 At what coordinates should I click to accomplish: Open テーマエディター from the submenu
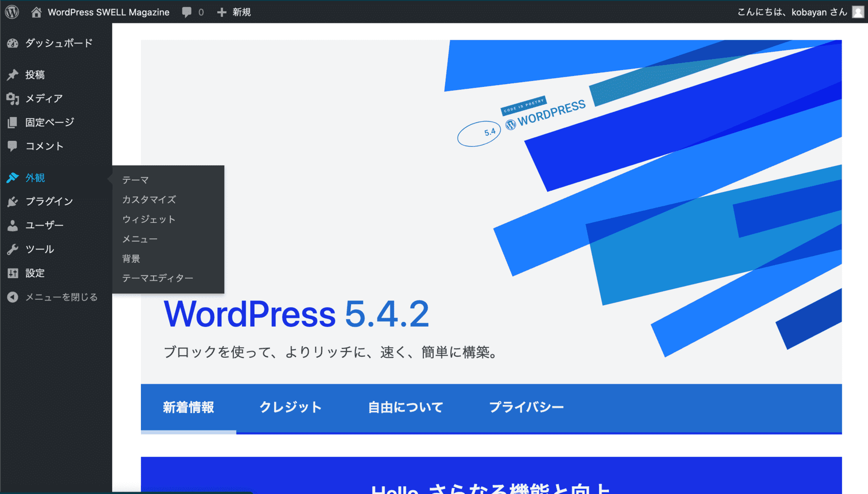click(x=157, y=278)
